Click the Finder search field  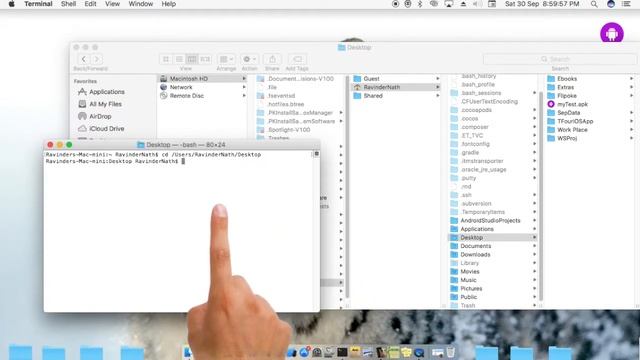560,59
